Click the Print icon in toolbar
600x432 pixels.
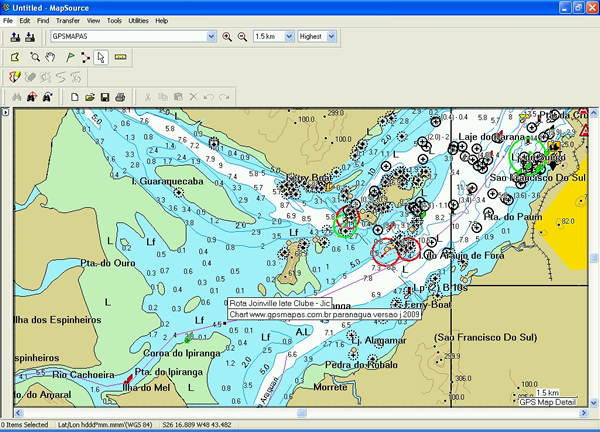tap(120, 97)
